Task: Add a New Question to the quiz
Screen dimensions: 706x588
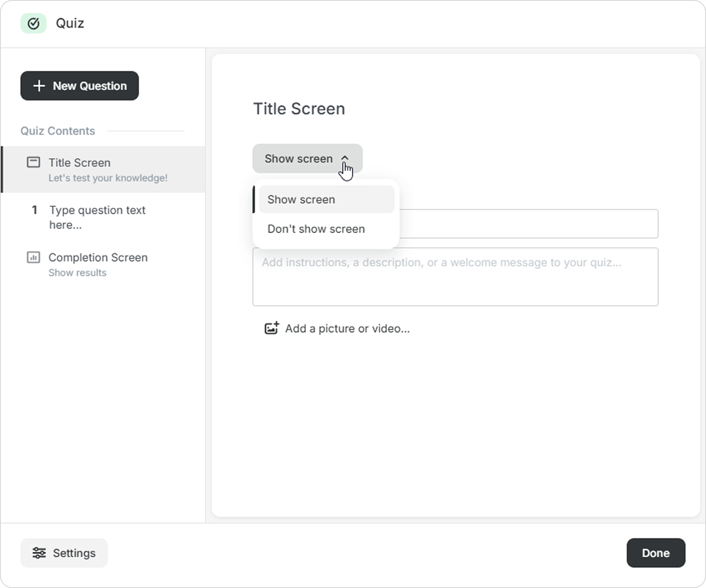Action: pos(80,86)
